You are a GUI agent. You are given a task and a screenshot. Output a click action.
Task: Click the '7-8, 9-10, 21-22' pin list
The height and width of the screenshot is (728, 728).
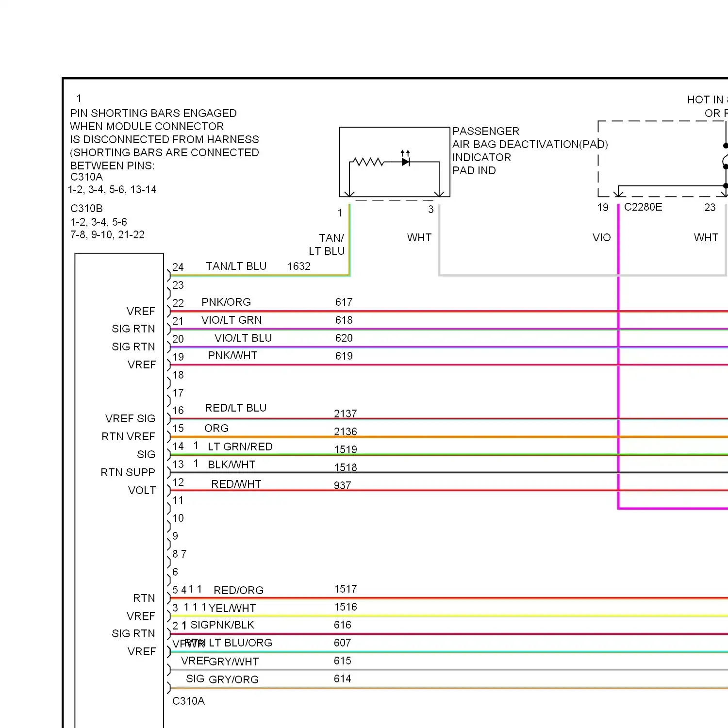pos(108,235)
